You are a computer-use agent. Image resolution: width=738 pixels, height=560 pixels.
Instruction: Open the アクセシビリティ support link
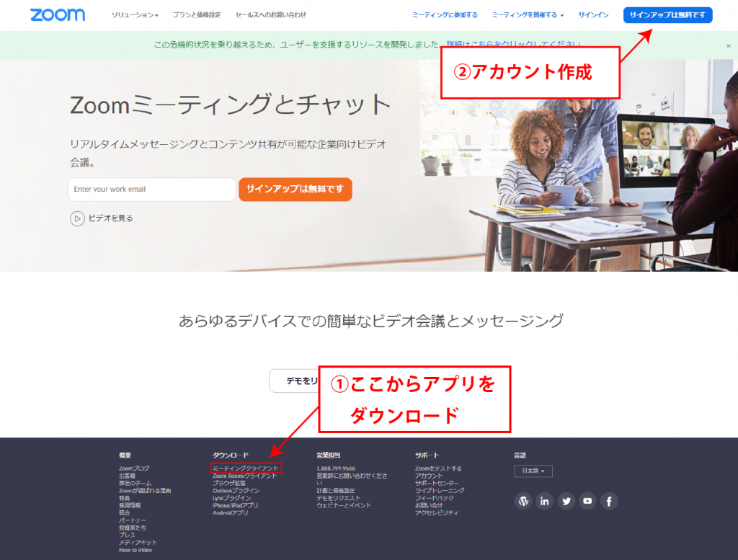point(436,513)
